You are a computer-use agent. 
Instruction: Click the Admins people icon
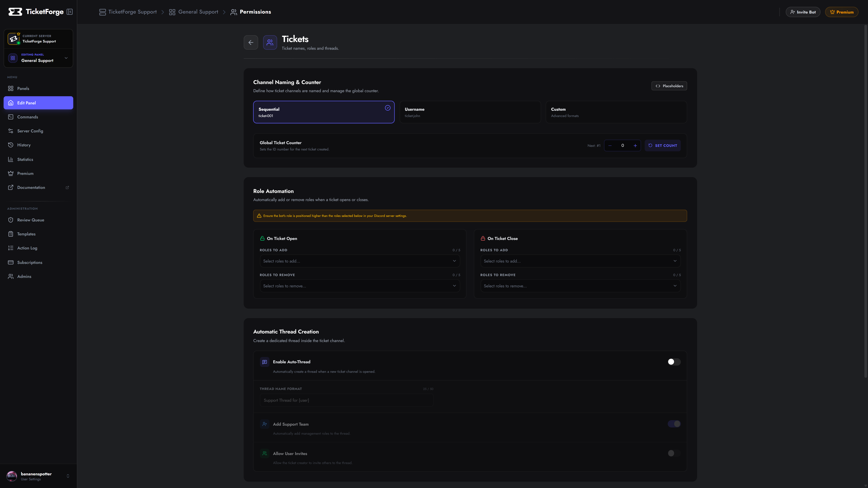coord(11,277)
